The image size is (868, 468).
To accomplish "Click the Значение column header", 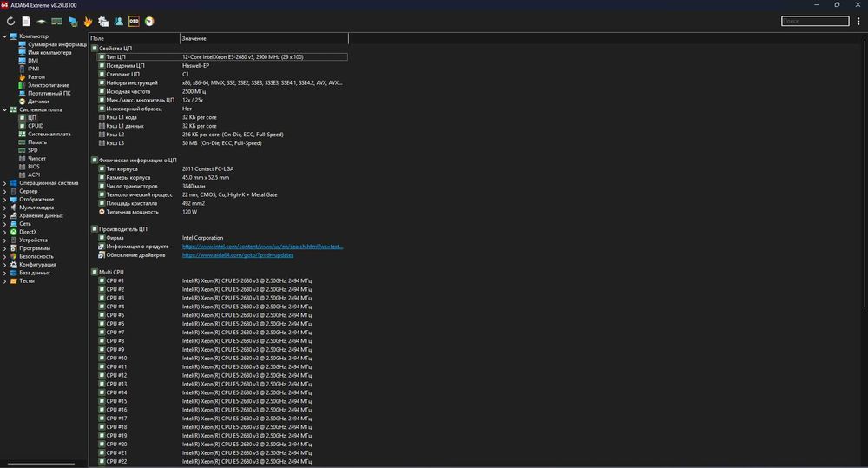I will click(264, 38).
